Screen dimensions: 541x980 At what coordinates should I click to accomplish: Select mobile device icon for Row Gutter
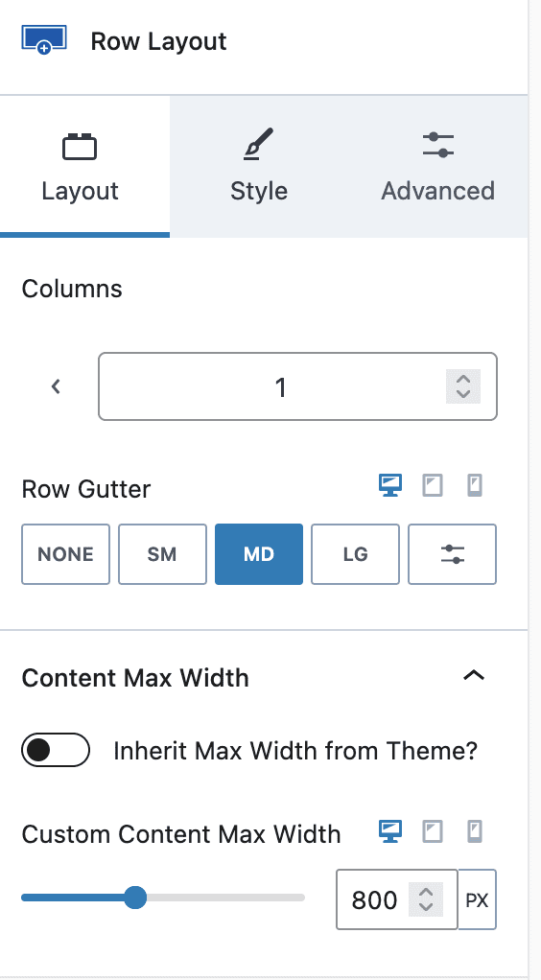(x=475, y=485)
